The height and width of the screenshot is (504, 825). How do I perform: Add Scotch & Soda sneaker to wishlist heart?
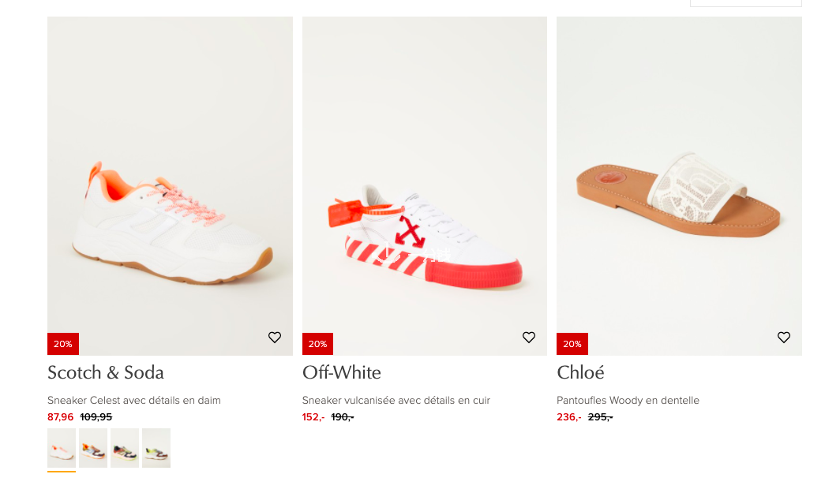click(275, 338)
